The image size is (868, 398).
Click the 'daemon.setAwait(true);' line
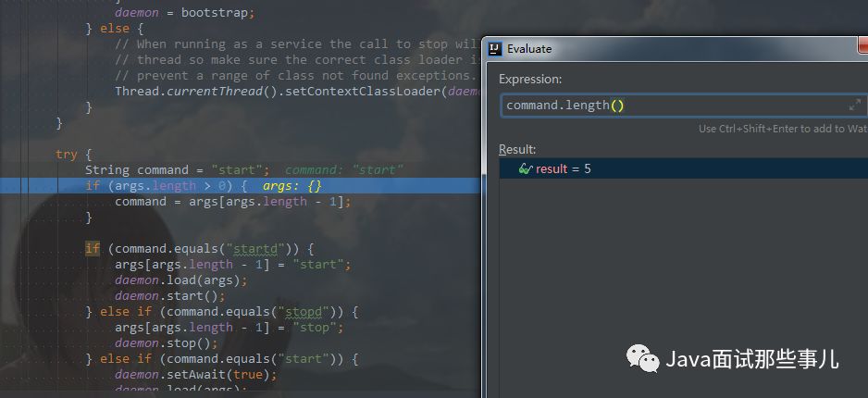(196, 375)
